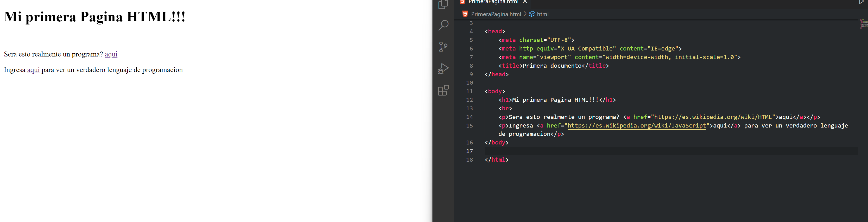Click the minimap in the editor corner
Screen dimensions: 868x222
click(x=863, y=24)
